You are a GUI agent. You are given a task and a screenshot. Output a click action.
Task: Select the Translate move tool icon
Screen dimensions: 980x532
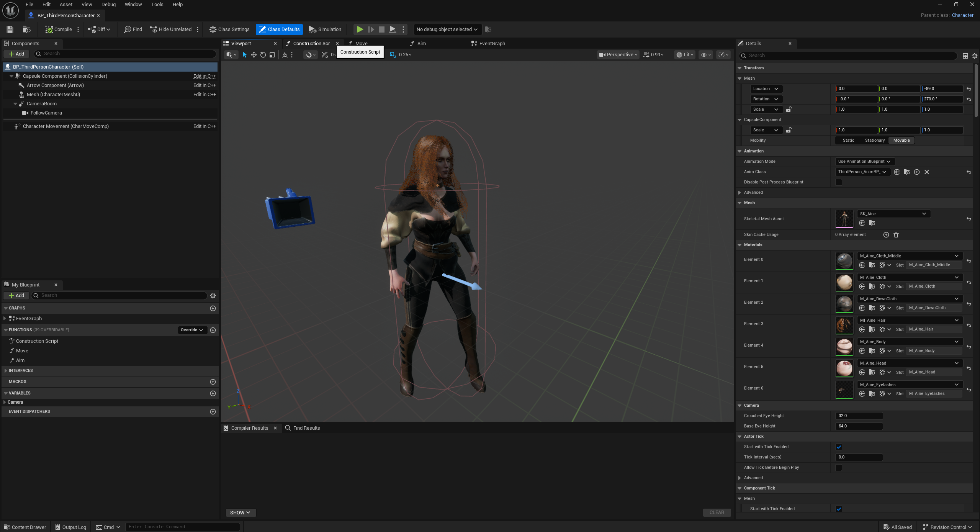[x=254, y=55]
